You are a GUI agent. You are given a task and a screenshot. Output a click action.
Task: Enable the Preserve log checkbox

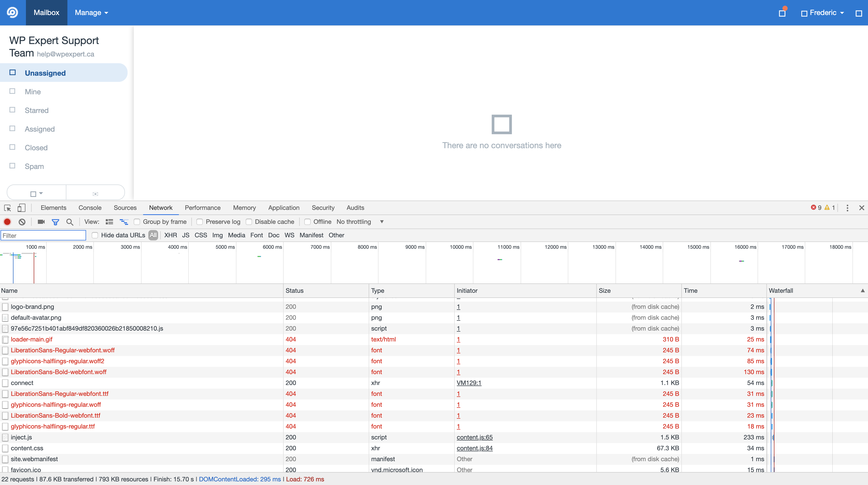click(199, 222)
